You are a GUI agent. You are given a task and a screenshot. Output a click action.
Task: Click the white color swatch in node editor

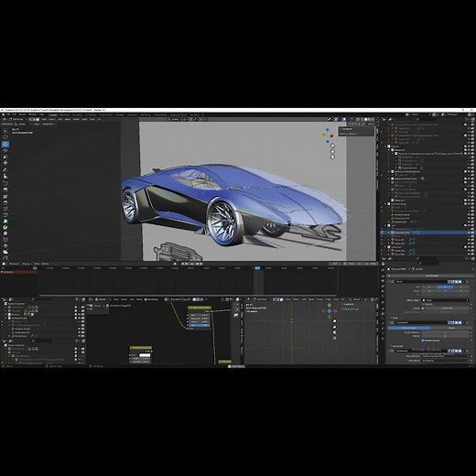coord(145,355)
